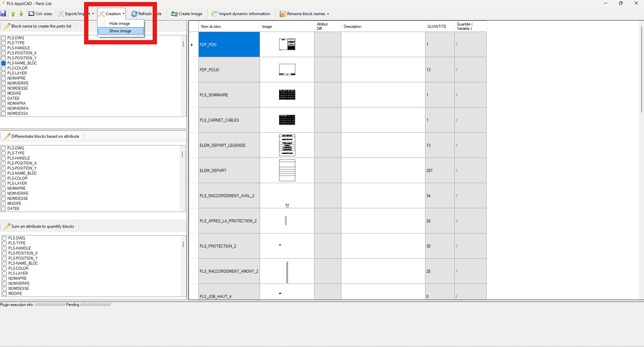Choose Hide image from the Creation menu

(120, 24)
